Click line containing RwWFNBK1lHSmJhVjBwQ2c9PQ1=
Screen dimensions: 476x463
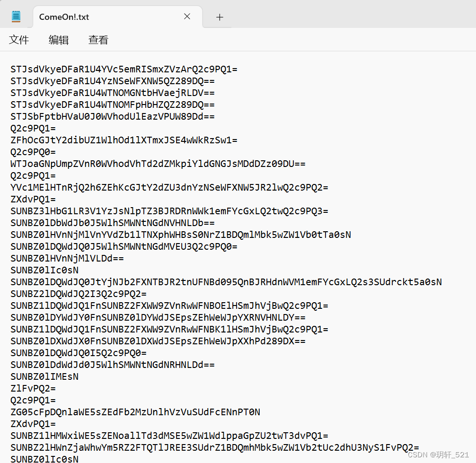[x=169, y=330]
